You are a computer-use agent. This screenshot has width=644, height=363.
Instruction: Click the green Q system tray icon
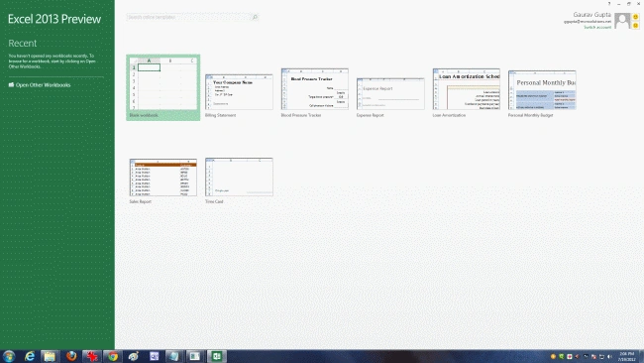(x=561, y=356)
